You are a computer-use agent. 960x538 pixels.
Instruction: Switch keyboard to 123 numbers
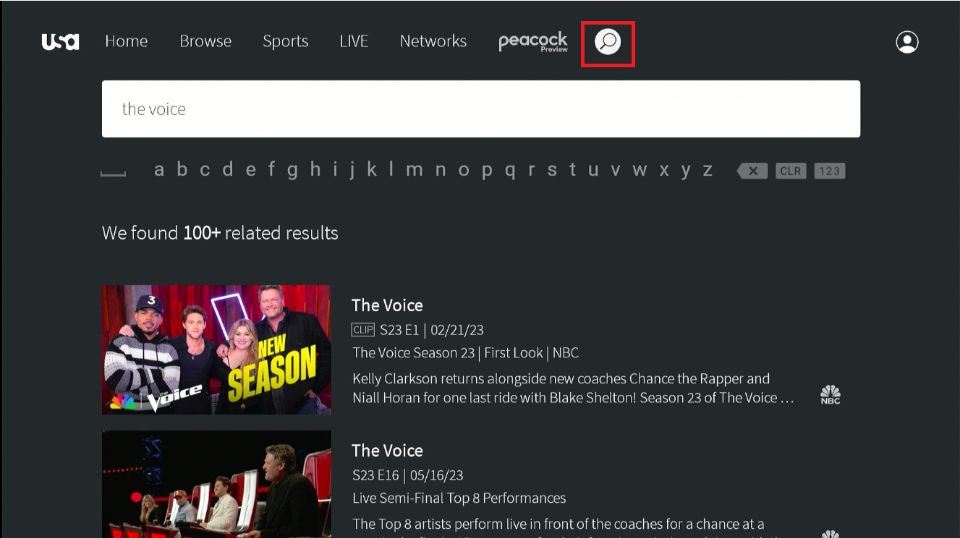pyautogui.click(x=830, y=171)
